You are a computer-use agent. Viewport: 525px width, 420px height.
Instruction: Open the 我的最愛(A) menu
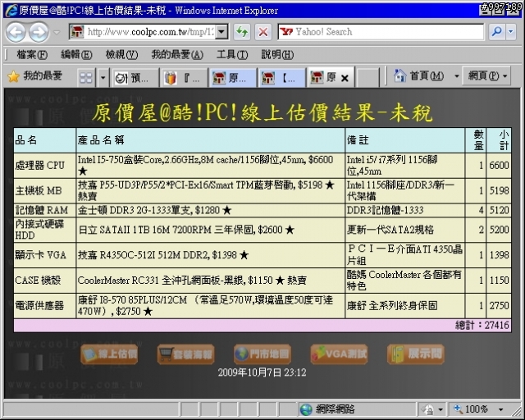click(x=177, y=54)
